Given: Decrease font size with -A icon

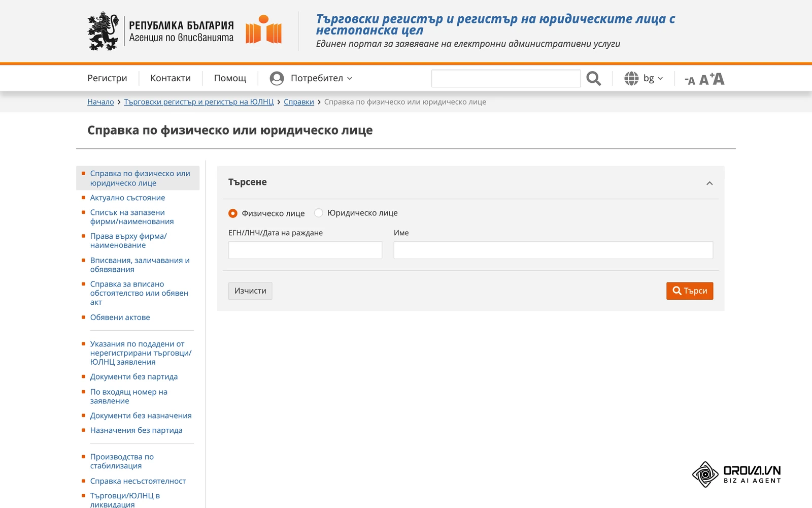Looking at the screenshot, I should tap(690, 80).
